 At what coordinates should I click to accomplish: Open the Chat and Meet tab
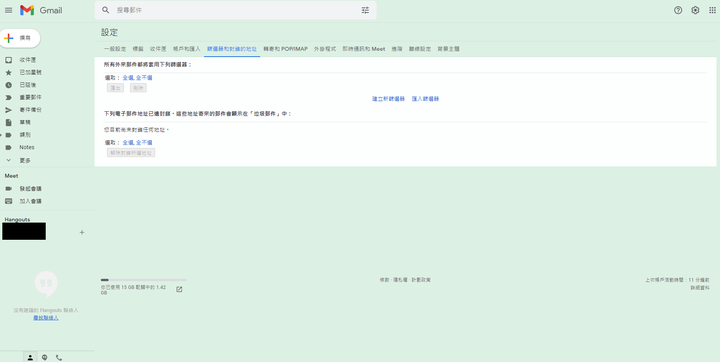(x=364, y=49)
